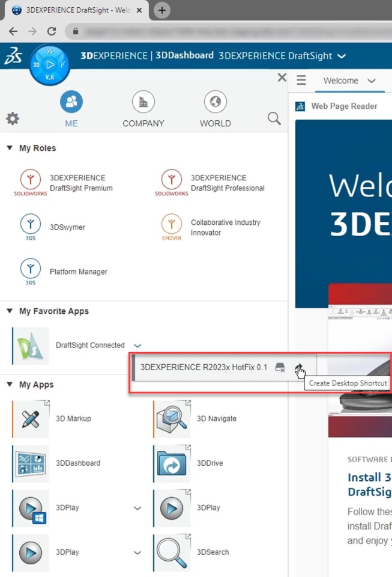The height and width of the screenshot is (577, 392).
Task: Select the Collaborative Industry Innovator role
Action: pos(211,227)
